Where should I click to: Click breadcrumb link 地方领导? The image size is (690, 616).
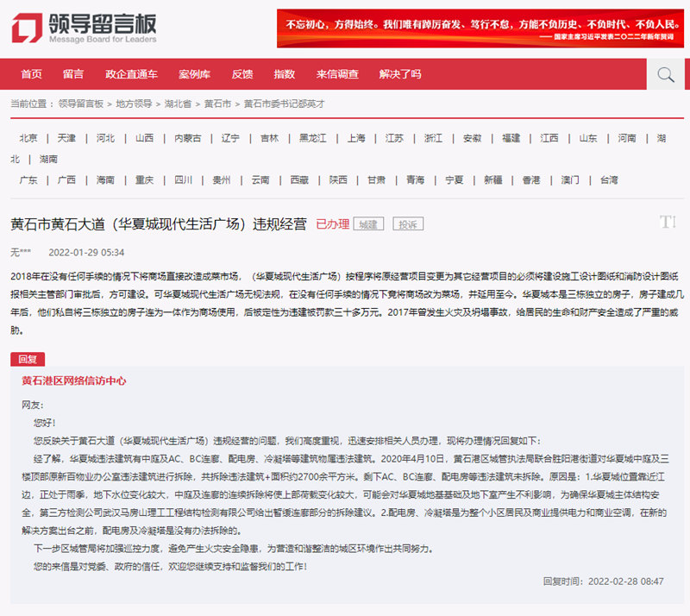pyautogui.click(x=134, y=104)
